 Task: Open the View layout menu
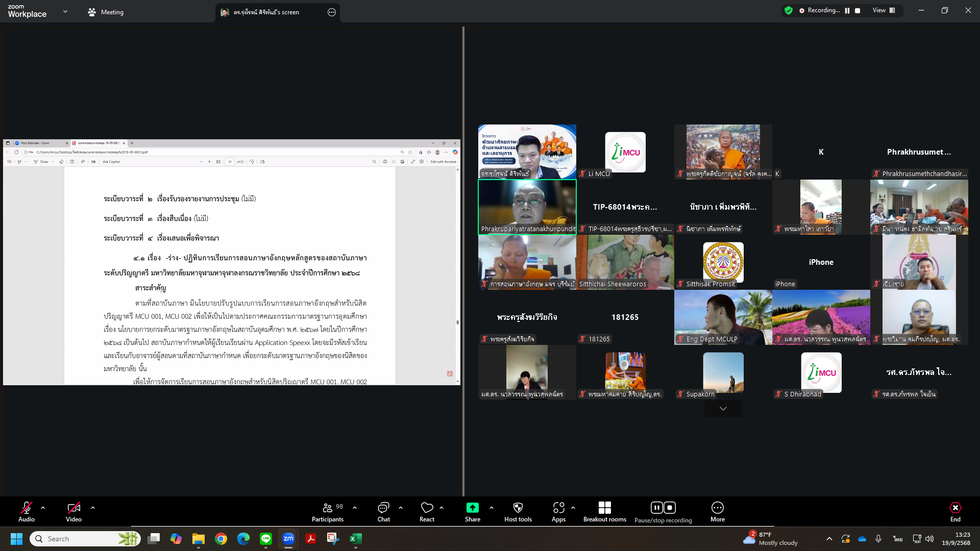[884, 11]
